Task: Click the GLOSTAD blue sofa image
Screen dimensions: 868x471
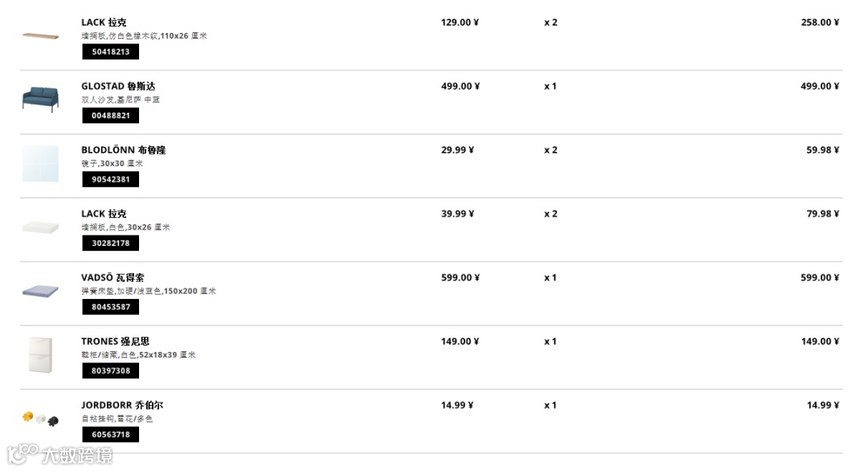Action: (x=40, y=99)
